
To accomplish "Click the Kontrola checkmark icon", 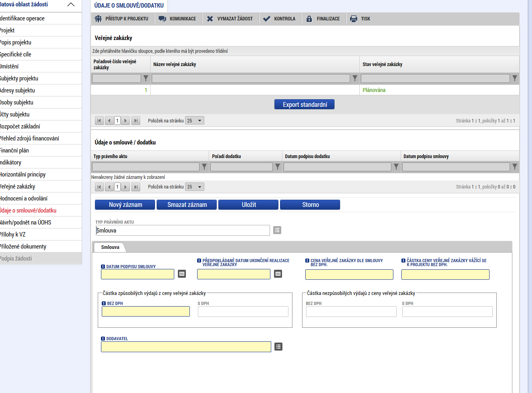I will [x=266, y=19].
